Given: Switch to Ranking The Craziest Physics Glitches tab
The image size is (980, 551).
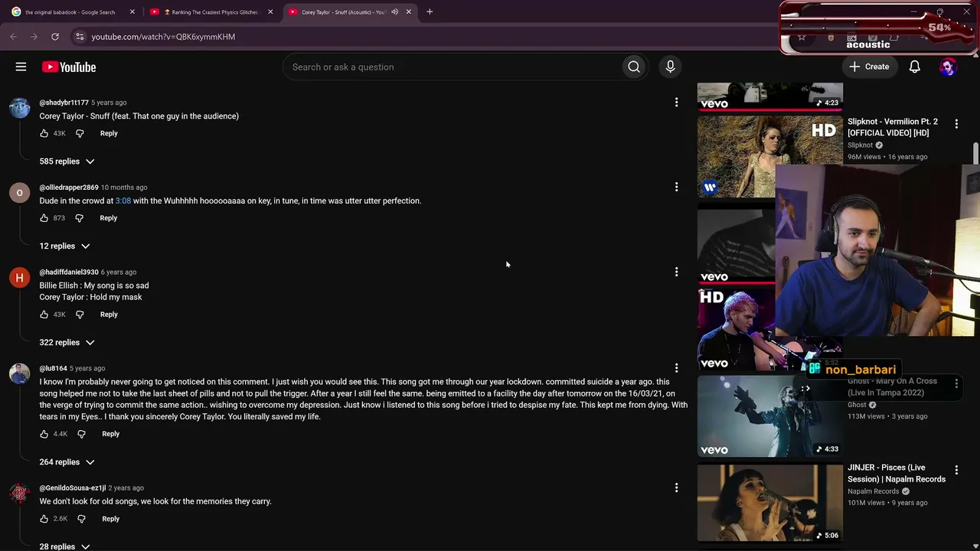Looking at the screenshot, I should (x=211, y=11).
